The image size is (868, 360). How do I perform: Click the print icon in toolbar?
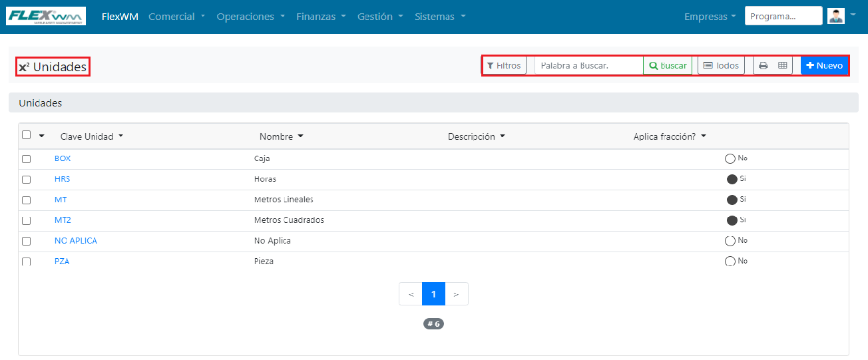[763, 65]
